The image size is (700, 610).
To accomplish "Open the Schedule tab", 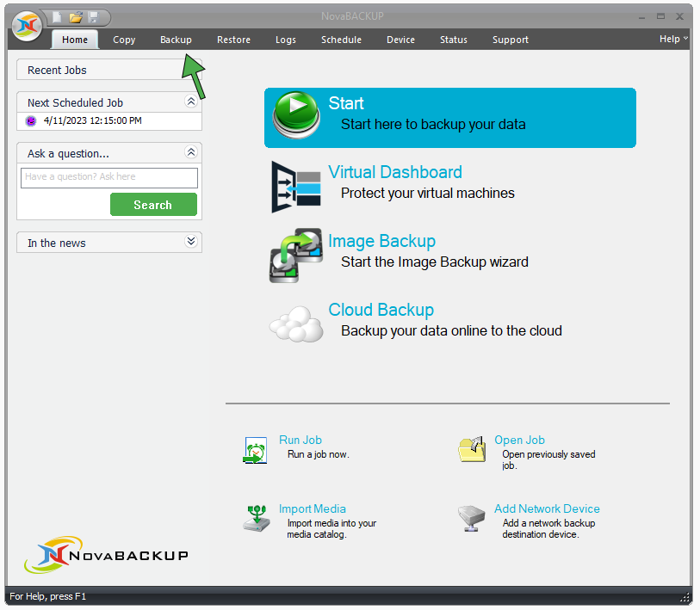I will pos(341,40).
